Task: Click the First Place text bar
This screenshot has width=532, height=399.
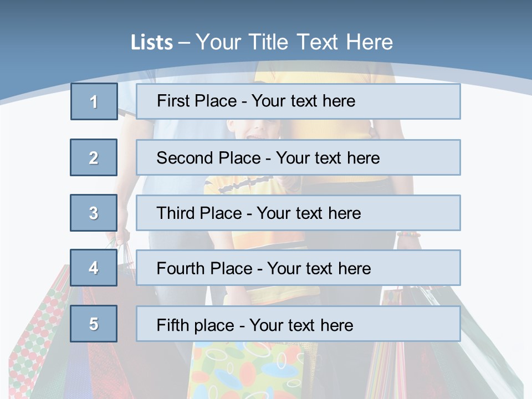Action: [x=298, y=101]
